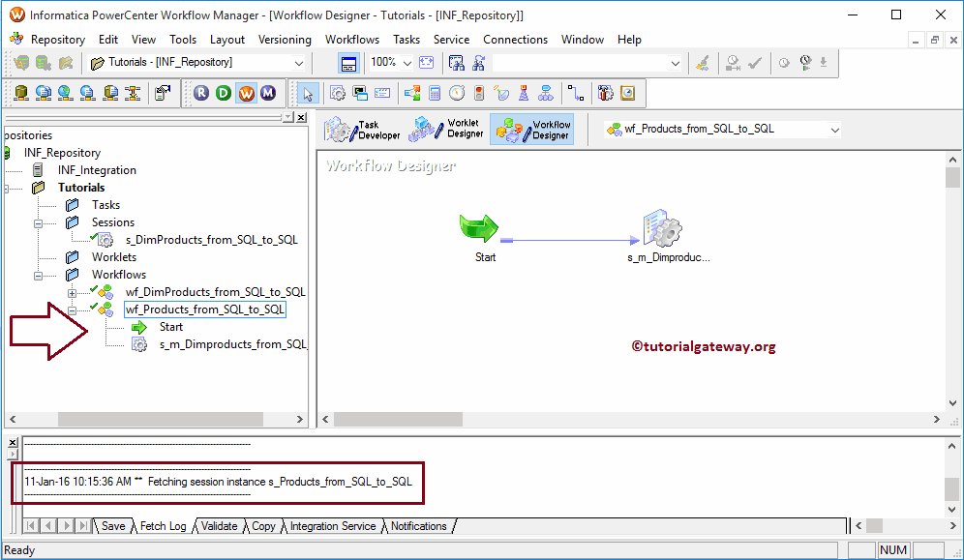Open the zoom percentage dropdown
The image size is (964, 560).
click(406, 62)
